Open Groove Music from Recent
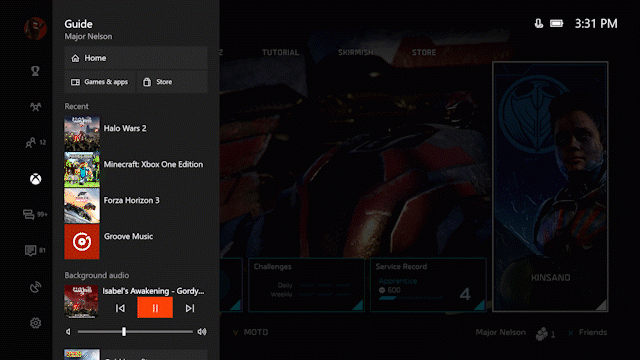 136,242
